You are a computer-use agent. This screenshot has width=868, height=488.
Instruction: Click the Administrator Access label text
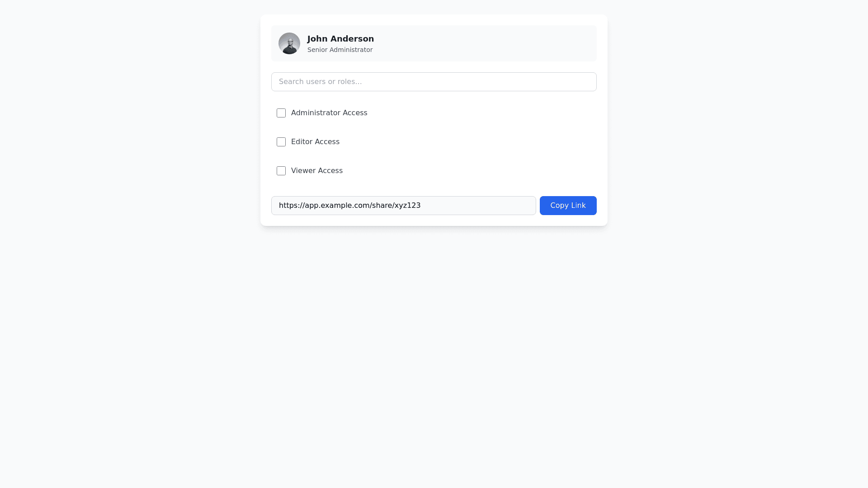(329, 113)
